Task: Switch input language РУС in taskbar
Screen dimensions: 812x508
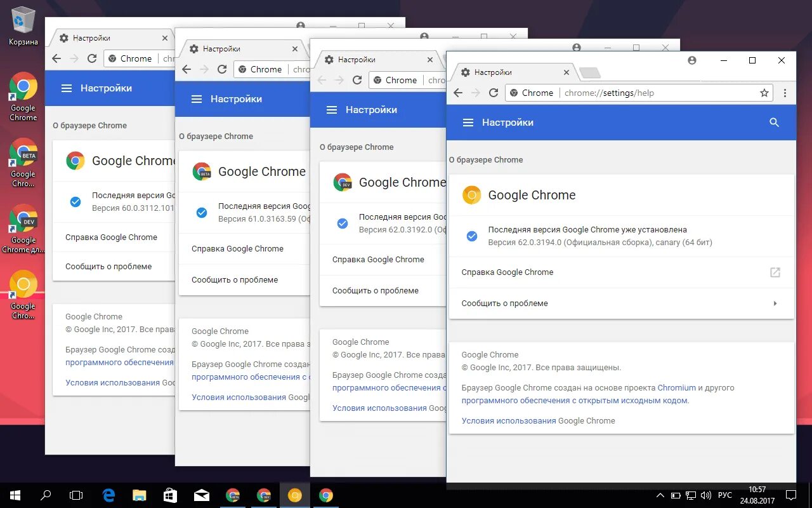Action: (725, 495)
